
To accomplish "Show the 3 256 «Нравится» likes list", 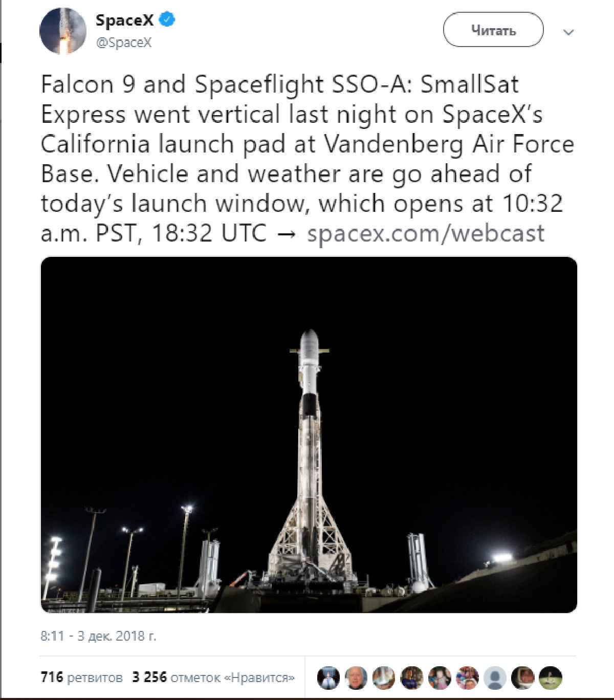I will tap(213, 677).
